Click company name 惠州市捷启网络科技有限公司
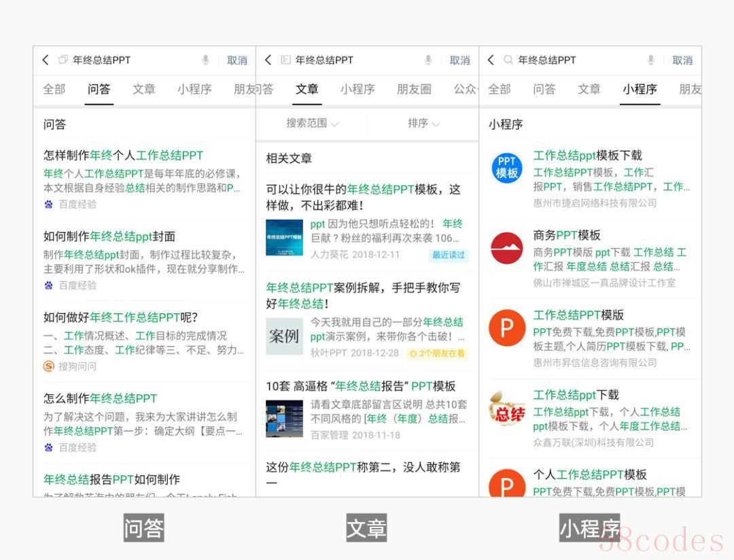Viewport: 734px width, 560px height. pos(595,203)
